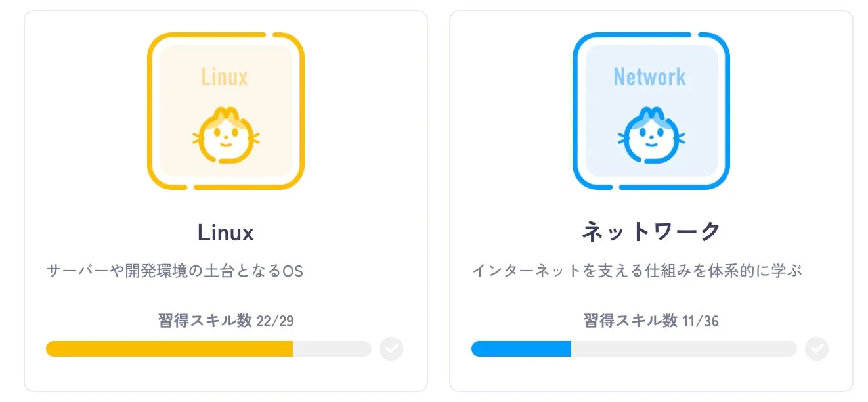
Task: Click the Linux course description text
Action: (175, 270)
